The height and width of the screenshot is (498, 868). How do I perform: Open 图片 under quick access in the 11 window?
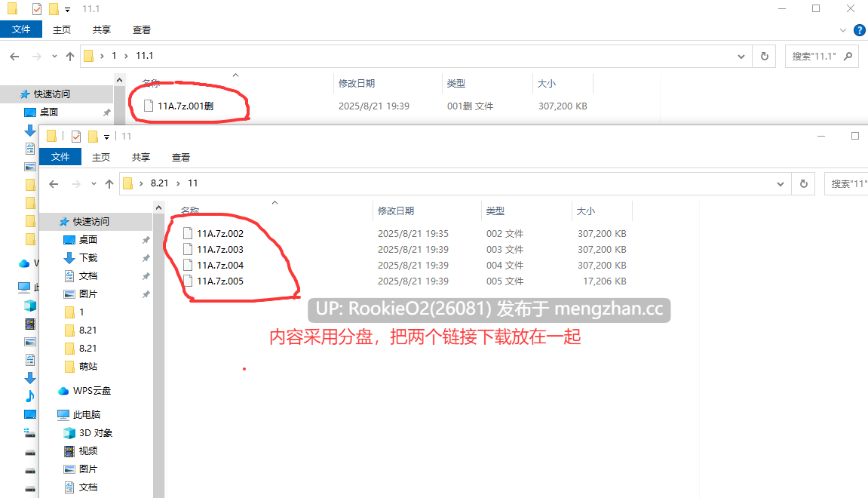coord(88,294)
